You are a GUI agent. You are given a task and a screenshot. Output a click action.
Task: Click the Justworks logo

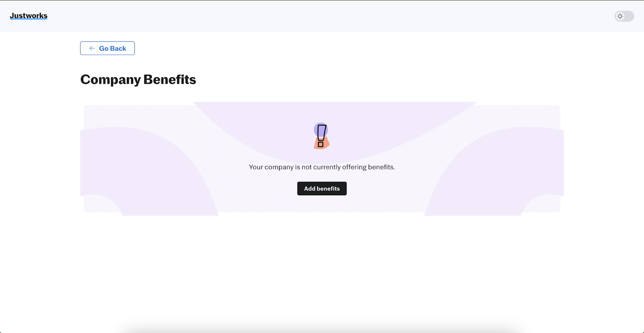29,16
